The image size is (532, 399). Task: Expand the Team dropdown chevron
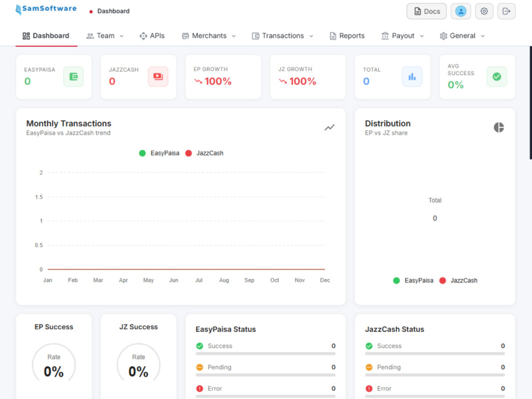(121, 36)
